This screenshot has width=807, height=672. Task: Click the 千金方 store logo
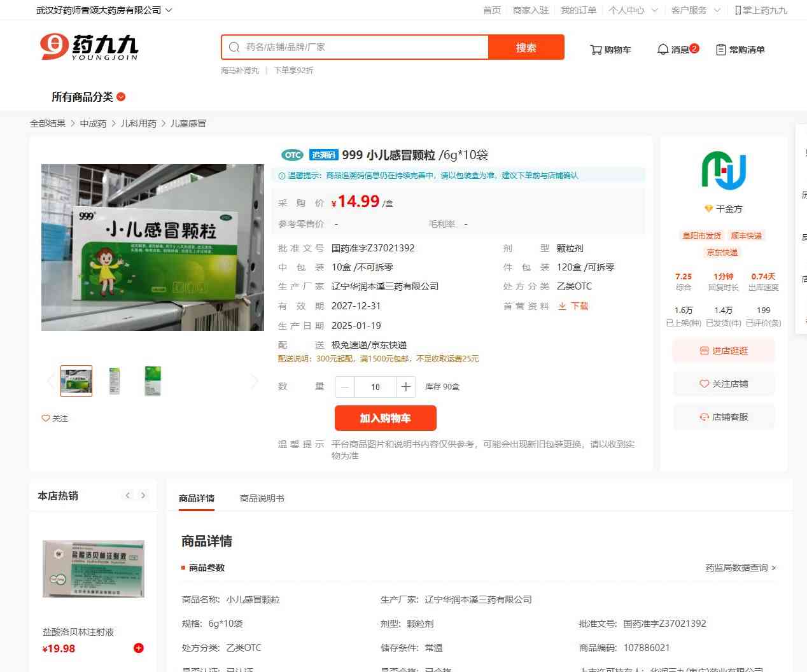pos(724,171)
